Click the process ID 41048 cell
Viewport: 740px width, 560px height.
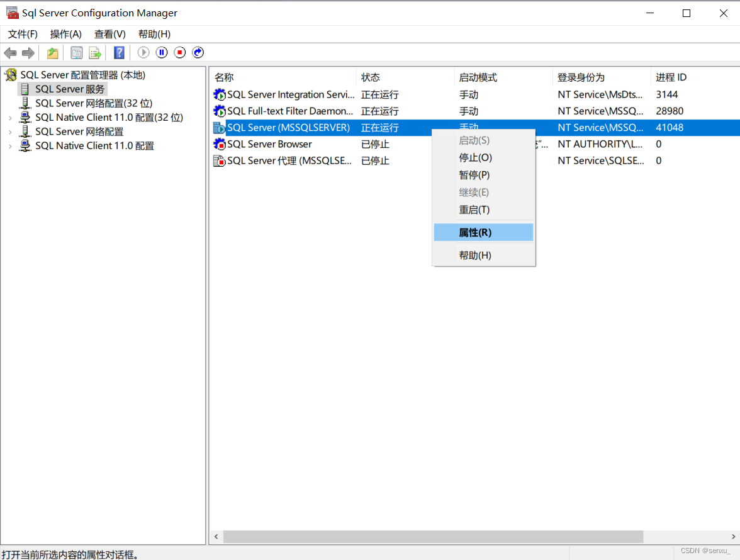pos(670,128)
